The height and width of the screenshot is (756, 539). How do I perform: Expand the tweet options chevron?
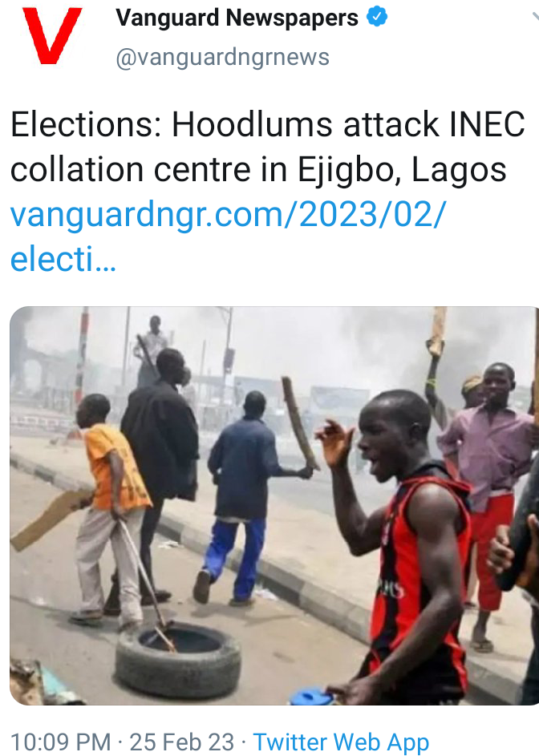tap(535, 16)
